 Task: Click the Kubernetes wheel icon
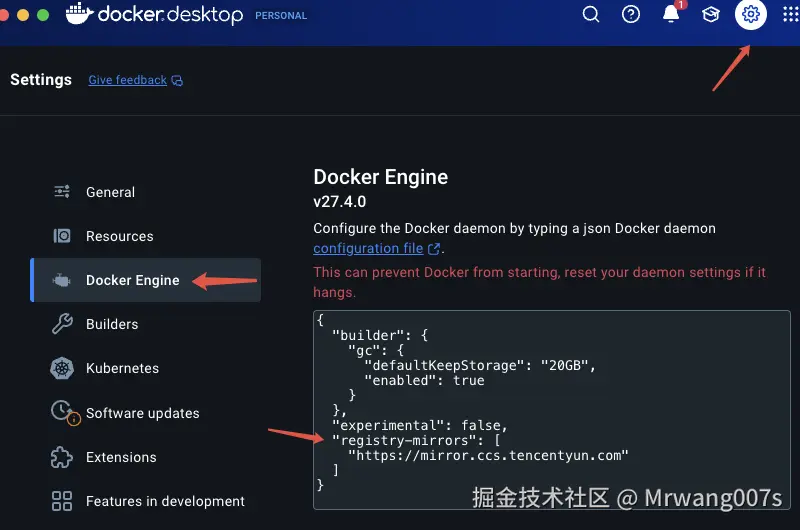[62, 368]
